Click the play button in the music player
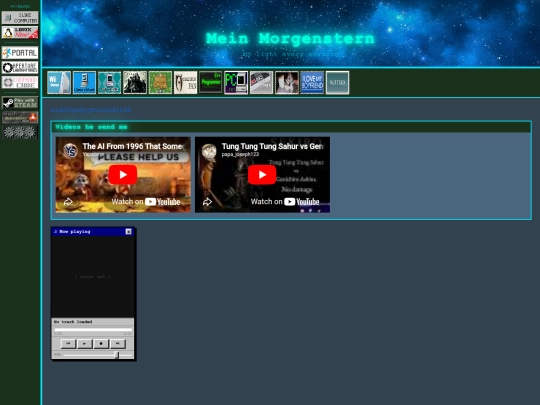 pyautogui.click(x=85, y=344)
